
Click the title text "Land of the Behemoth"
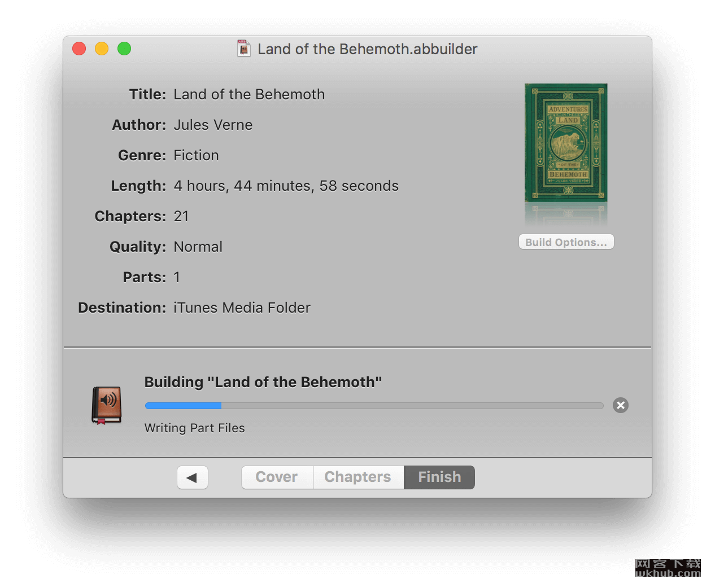point(249,94)
